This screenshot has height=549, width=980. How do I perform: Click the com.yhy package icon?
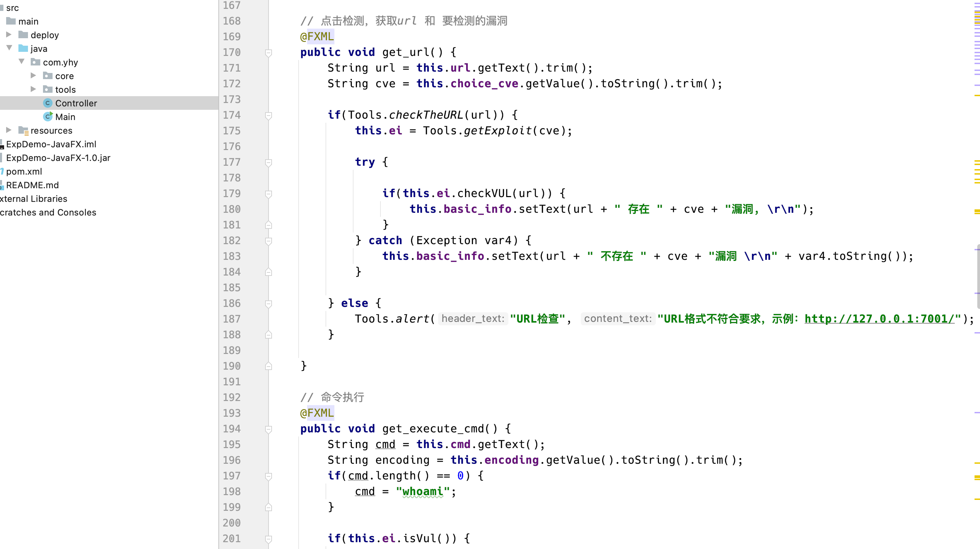tap(35, 62)
